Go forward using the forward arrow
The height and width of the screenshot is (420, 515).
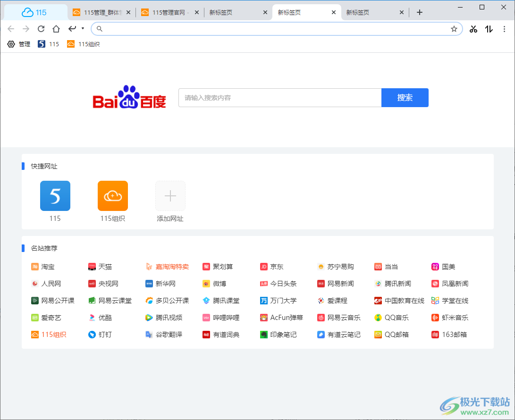(x=26, y=29)
